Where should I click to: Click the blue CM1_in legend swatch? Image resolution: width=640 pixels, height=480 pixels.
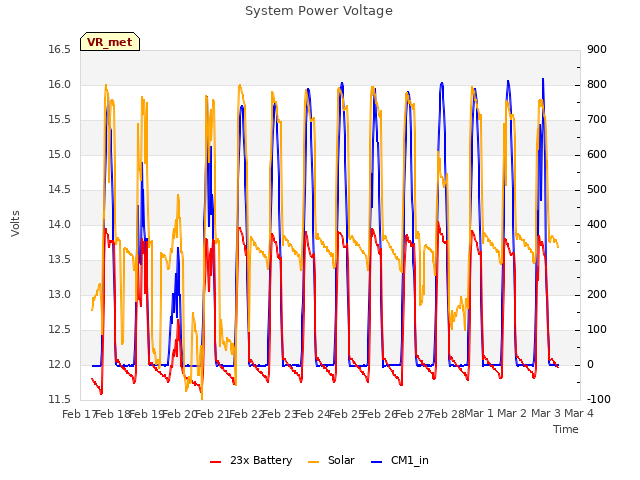[377, 462]
